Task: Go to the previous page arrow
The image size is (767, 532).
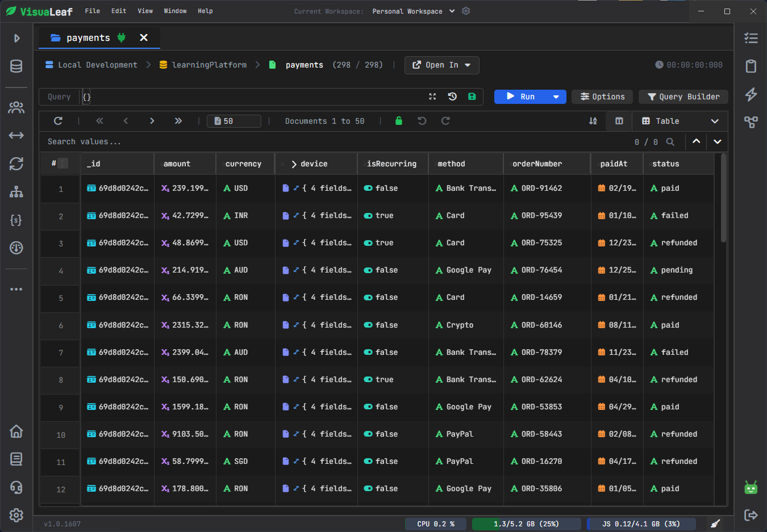Action: pyautogui.click(x=126, y=121)
